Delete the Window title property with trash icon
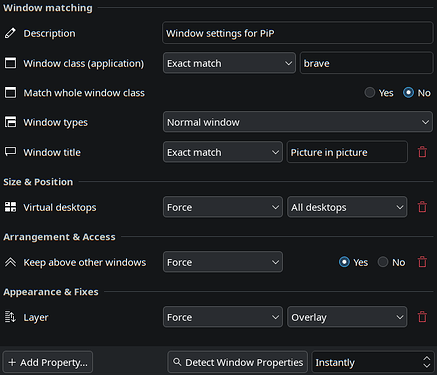 (422, 152)
